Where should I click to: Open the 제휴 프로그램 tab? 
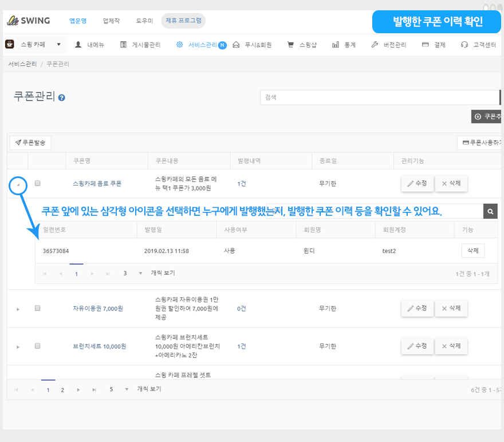pyautogui.click(x=183, y=21)
